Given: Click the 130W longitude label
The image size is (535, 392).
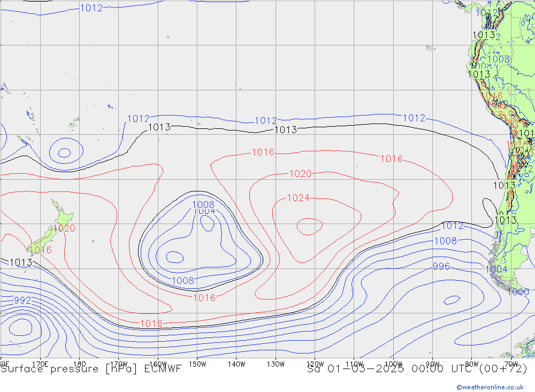Looking at the screenshot, I should (x=276, y=364).
